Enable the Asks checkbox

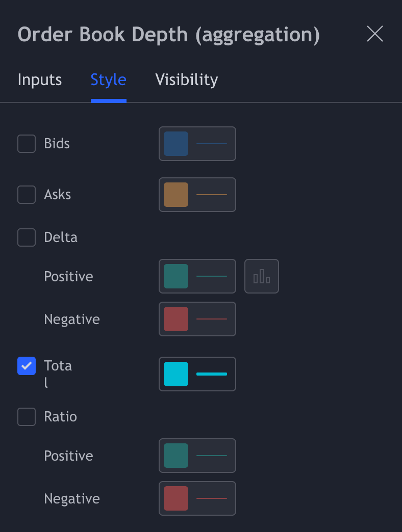point(27,195)
